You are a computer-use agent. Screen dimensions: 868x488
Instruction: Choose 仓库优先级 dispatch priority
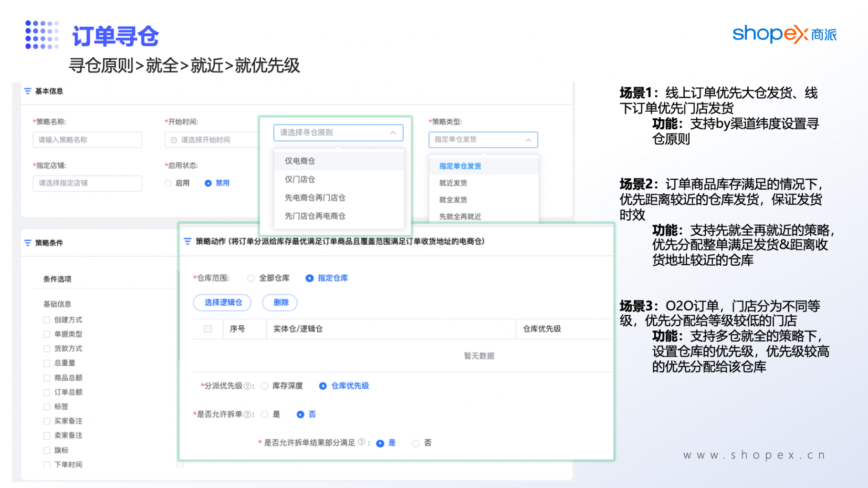coord(323,386)
